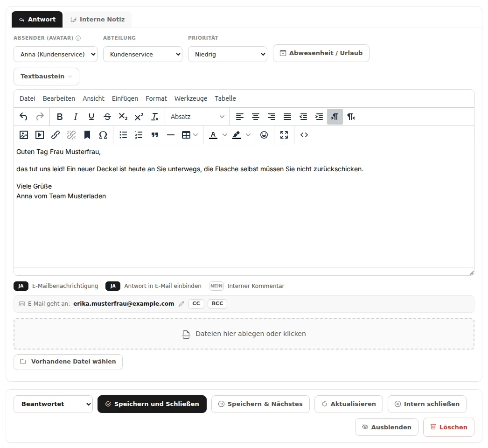Insert horizontal line
488x448 pixels.
(x=171, y=135)
